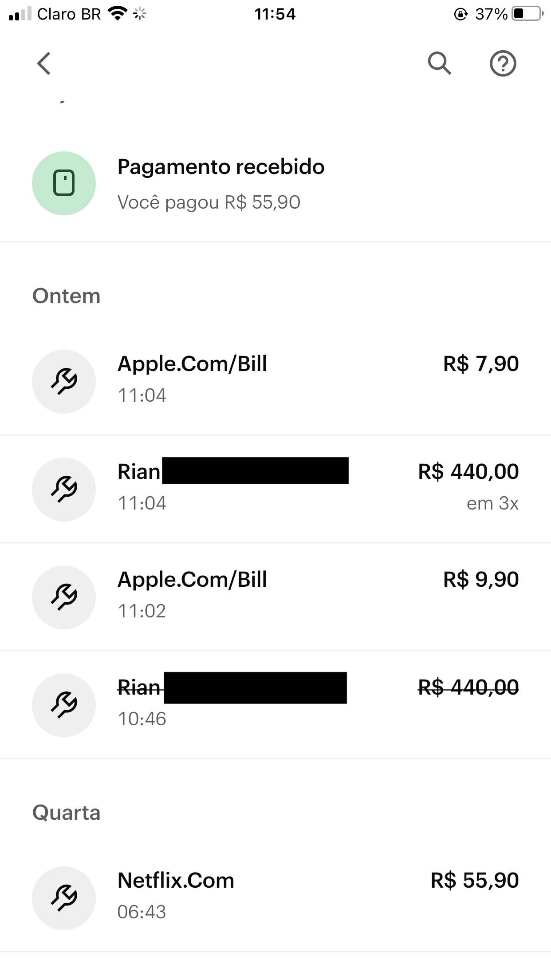This screenshot has width=551, height=980.
Task: Tap the Ontem section header
Action: 67,296
